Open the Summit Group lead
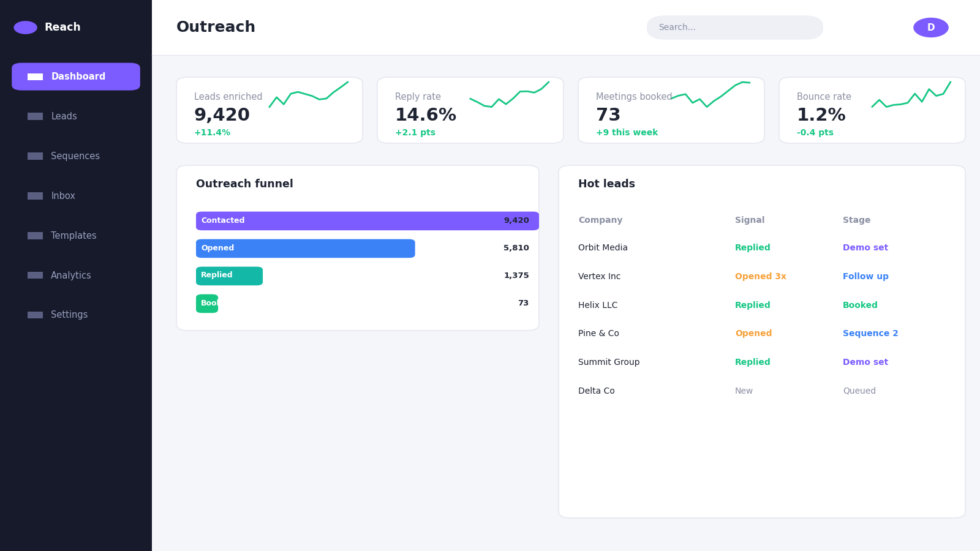Viewport: 980px width, 551px height. (x=609, y=362)
